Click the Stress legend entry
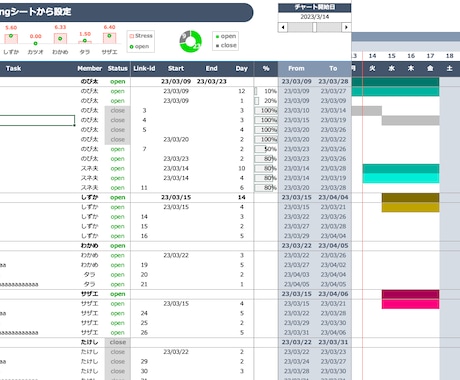Screen dimensions: 460x380 point(141,36)
